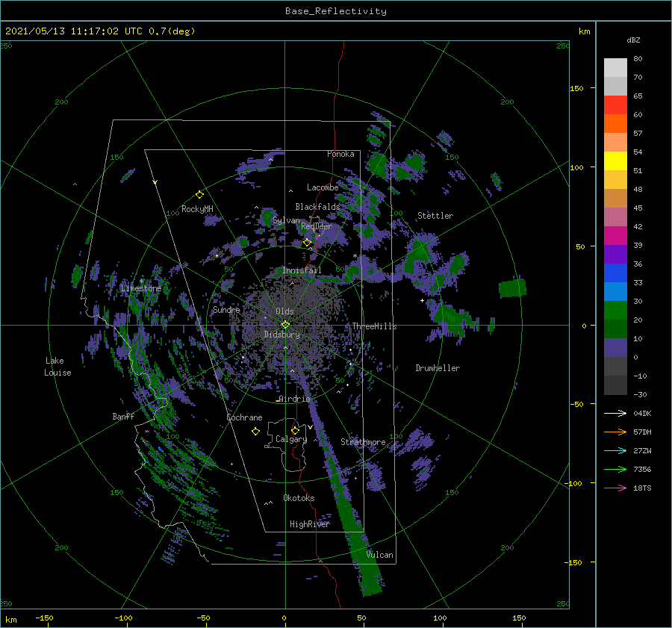Image resolution: width=672 pixels, height=628 pixels.
Task: Click the yellow diamond marker near RedDeer
Action: point(307,243)
